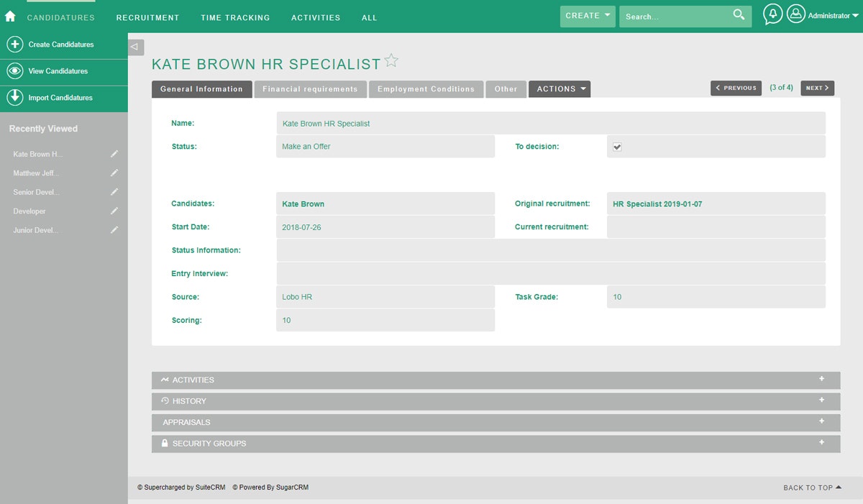Click the History panel clock icon

[x=165, y=401]
